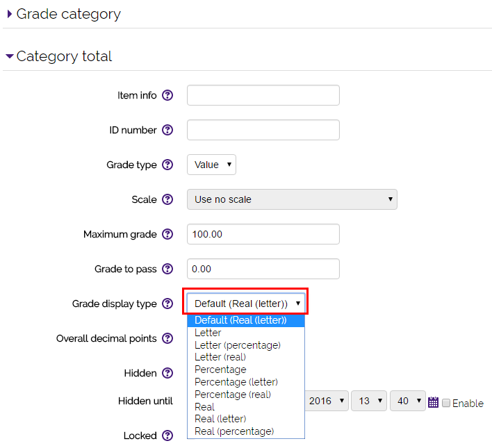This screenshot has height=448, width=492.
Task: Open help for Maximum grade
Action: tap(167, 234)
